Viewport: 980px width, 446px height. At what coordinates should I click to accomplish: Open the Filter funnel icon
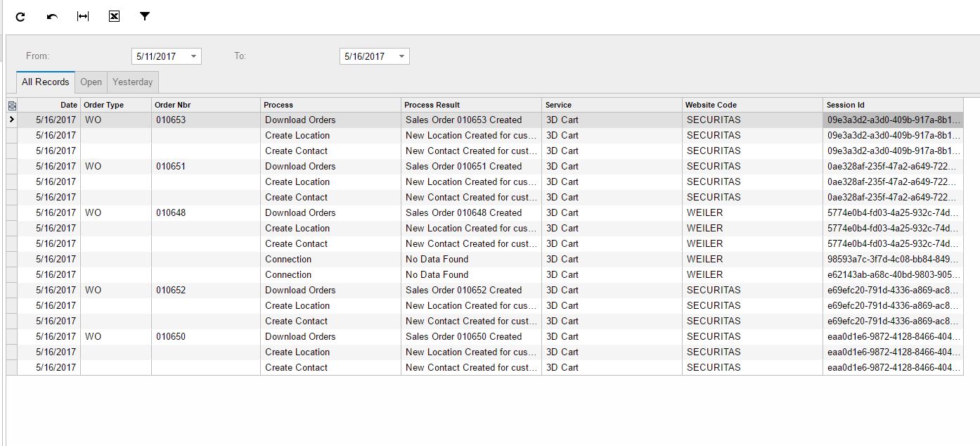click(x=145, y=16)
